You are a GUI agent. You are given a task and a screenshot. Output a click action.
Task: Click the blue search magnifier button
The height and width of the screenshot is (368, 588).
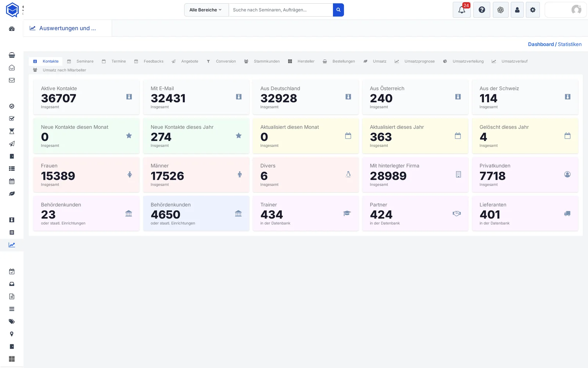pos(338,10)
